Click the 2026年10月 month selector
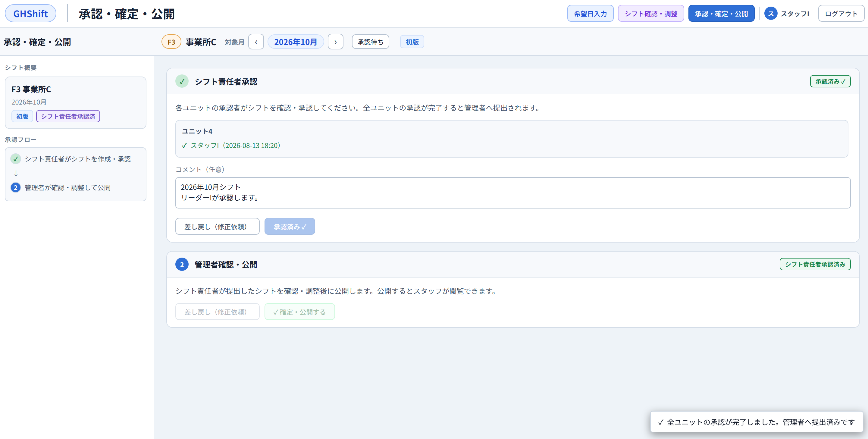The image size is (868, 439). pyautogui.click(x=296, y=42)
